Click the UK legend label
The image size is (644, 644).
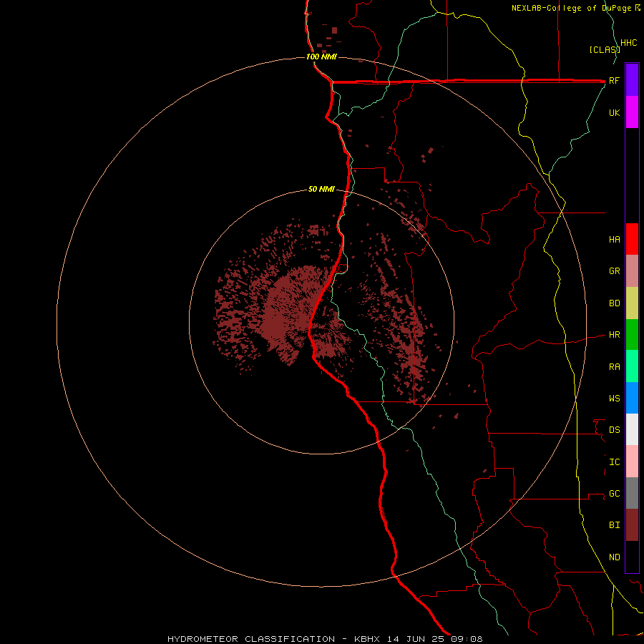coord(615,112)
